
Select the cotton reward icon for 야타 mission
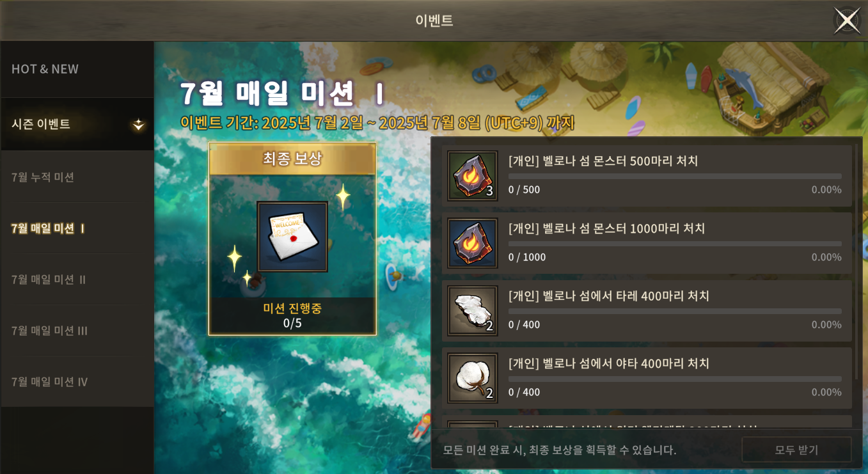pos(473,378)
